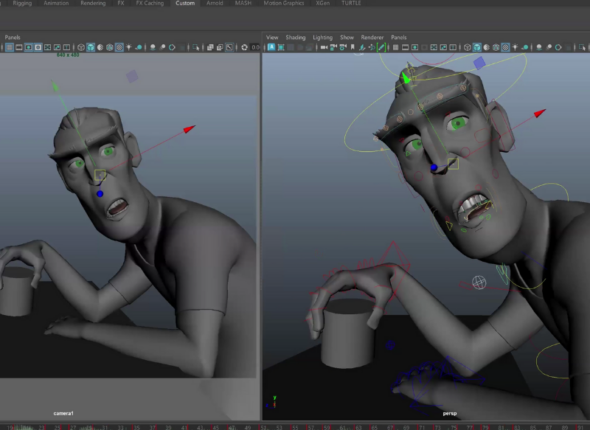The image size is (590, 430).
Task: Click use all lights icon in persp panel
Action: pyautogui.click(x=515, y=47)
